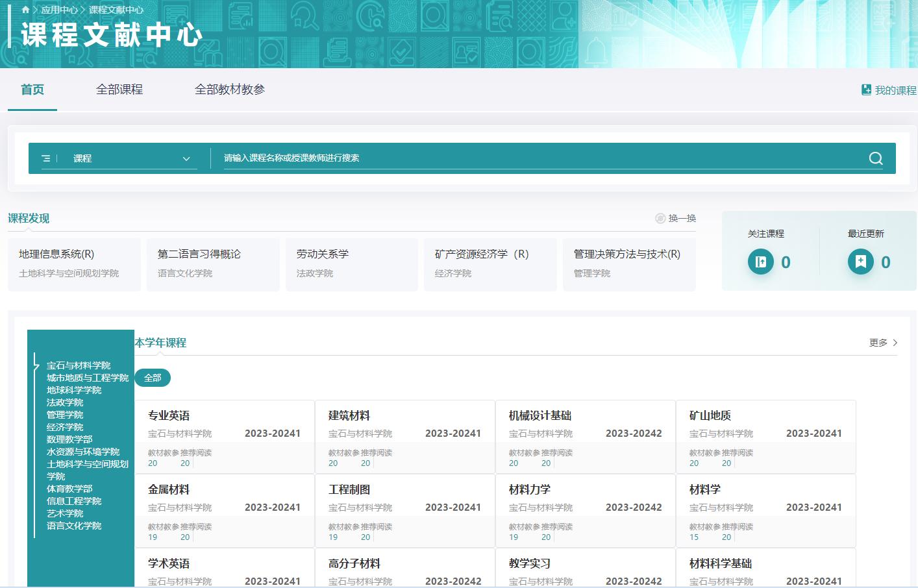The height and width of the screenshot is (588, 918).
Task: Click the 全部 filter button
Action: (x=153, y=378)
